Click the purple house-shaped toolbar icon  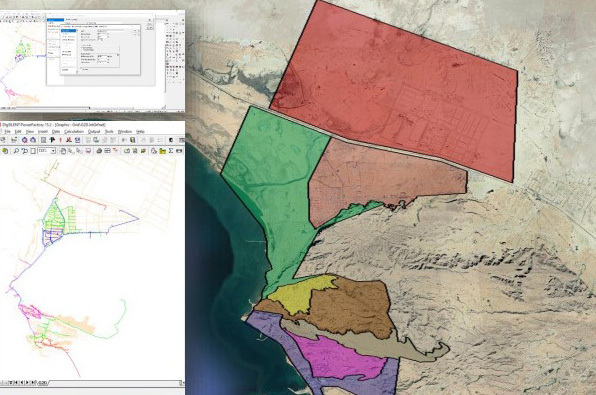pyautogui.click(x=33, y=140)
